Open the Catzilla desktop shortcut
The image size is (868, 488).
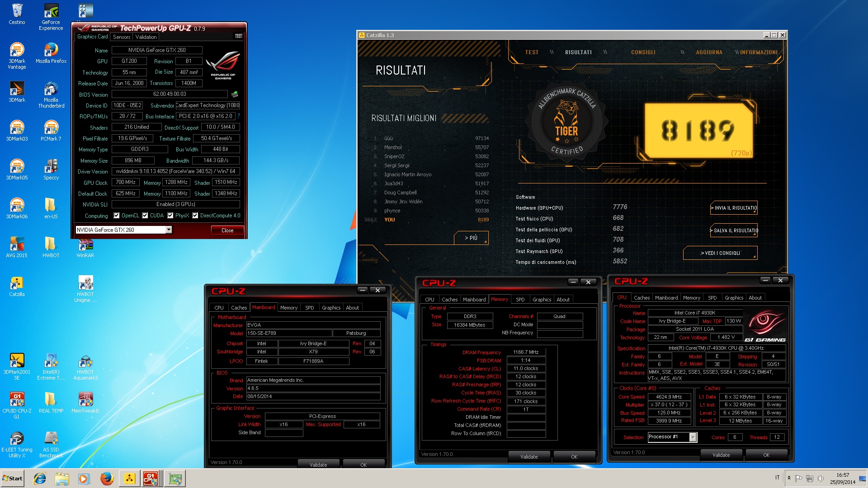pos(17,286)
